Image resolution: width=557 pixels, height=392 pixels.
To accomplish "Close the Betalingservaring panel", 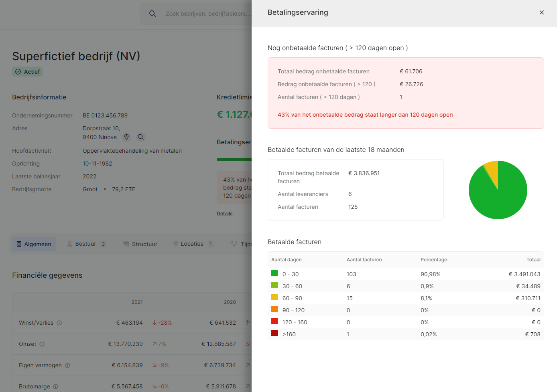I will 541,12.
